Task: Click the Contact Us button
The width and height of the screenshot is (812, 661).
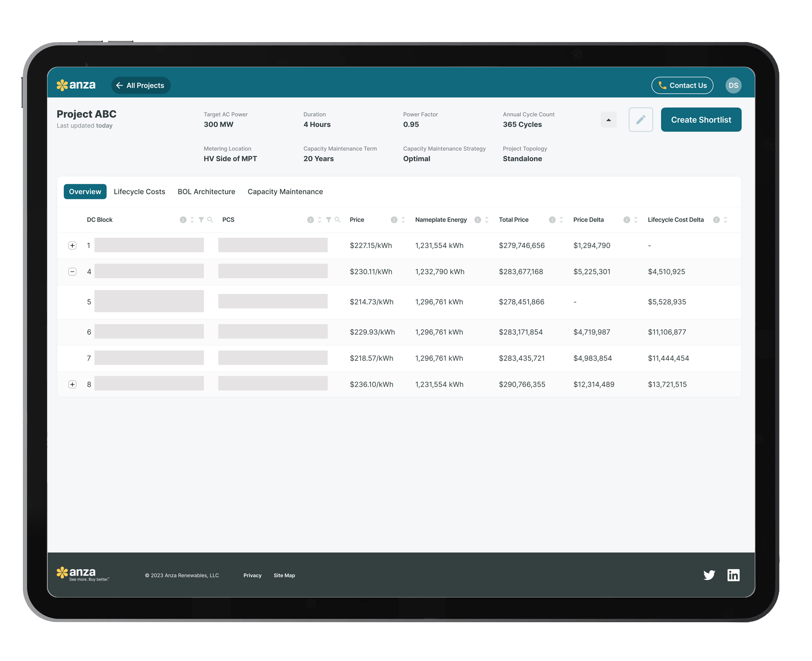Action: 682,85
